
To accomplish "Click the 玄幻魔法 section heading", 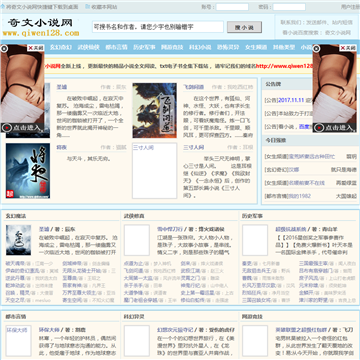I will pyautogui.click(x=16, y=216).
